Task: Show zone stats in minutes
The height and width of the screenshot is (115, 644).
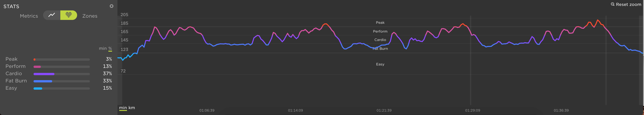Action: point(102,48)
